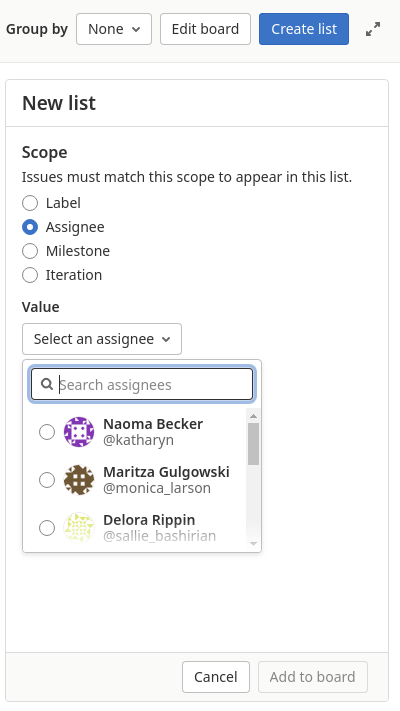Click Maritza Gulgowski's brown avatar
400x711 pixels.
pos(79,480)
